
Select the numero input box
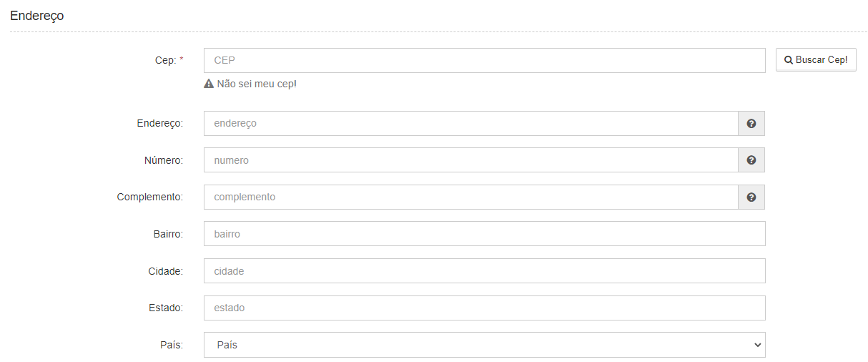click(471, 160)
